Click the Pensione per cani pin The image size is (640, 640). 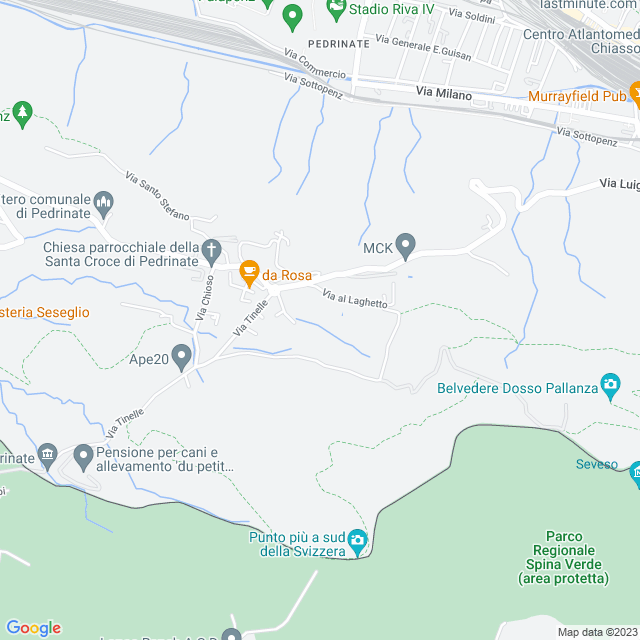click(x=84, y=458)
